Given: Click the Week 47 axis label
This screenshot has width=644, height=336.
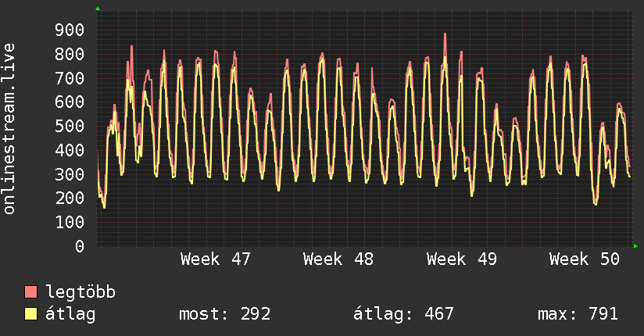Looking at the screenshot, I should click(215, 259).
